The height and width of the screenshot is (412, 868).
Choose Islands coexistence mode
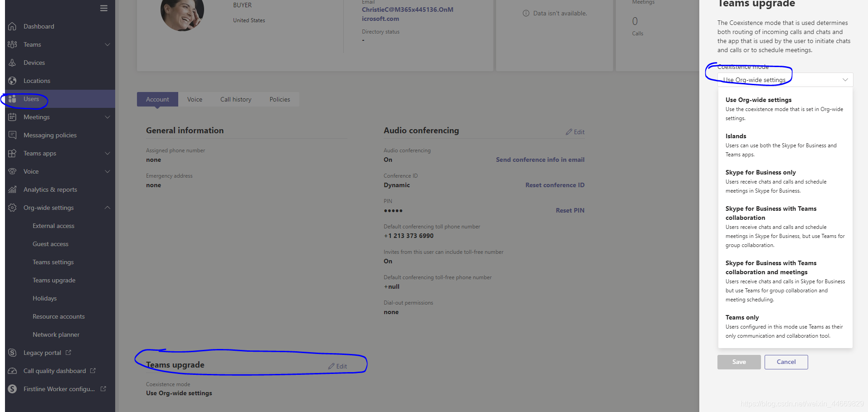click(x=785, y=145)
